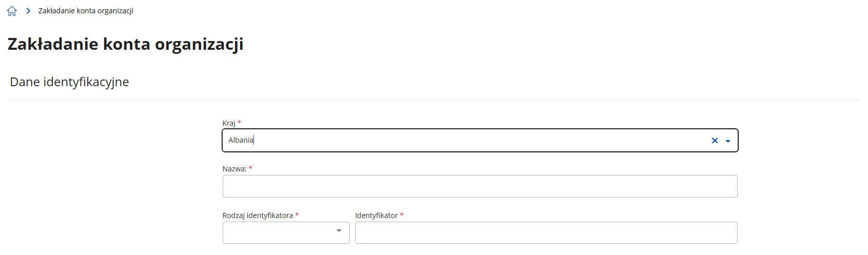The width and height of the screenshot is (868, 255).
Task: Clear the selected country Albania
Action: (715, 141)
